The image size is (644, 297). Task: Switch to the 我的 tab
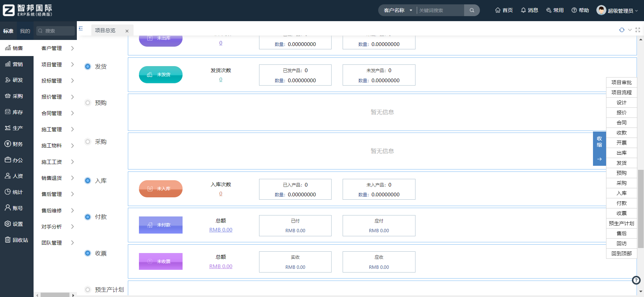coord(25,31)
